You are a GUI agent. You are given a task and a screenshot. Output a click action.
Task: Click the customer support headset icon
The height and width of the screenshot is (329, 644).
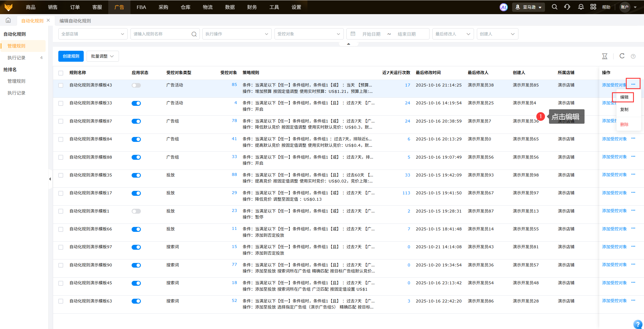tap(567, 7)
